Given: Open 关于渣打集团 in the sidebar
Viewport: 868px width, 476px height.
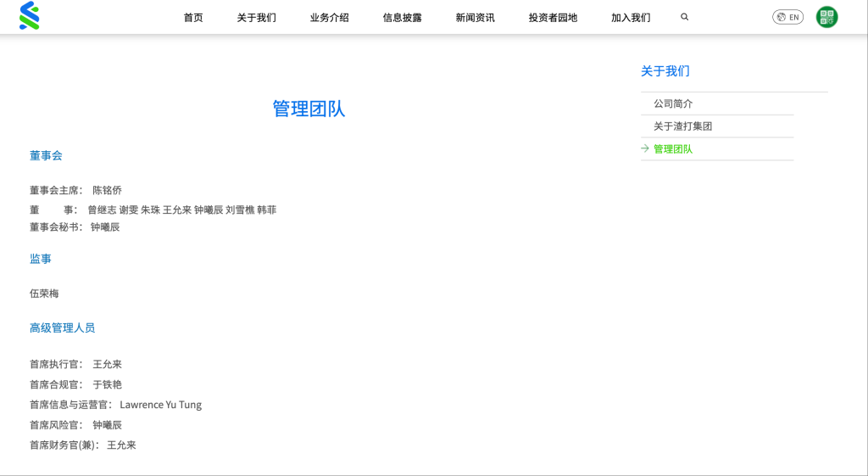Looking at the screenshot, I should (682, 126).
